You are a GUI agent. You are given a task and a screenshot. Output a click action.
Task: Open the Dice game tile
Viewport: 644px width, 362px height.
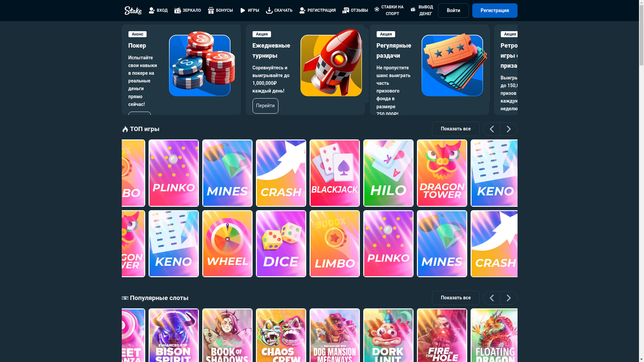[281, 244]
